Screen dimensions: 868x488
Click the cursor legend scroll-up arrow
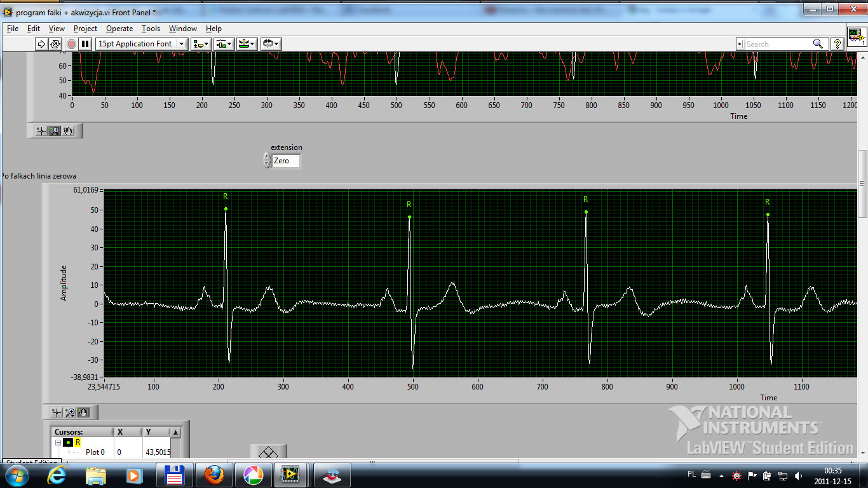point(176,432)
